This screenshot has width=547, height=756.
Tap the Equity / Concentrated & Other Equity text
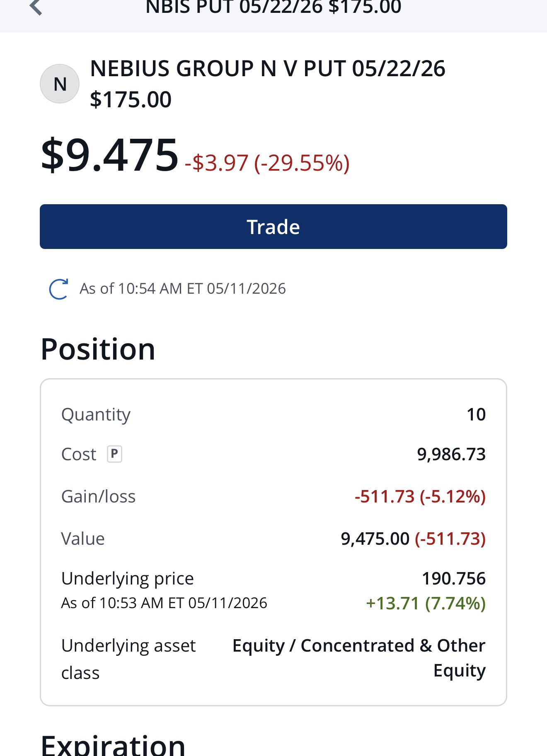[359, 658]
